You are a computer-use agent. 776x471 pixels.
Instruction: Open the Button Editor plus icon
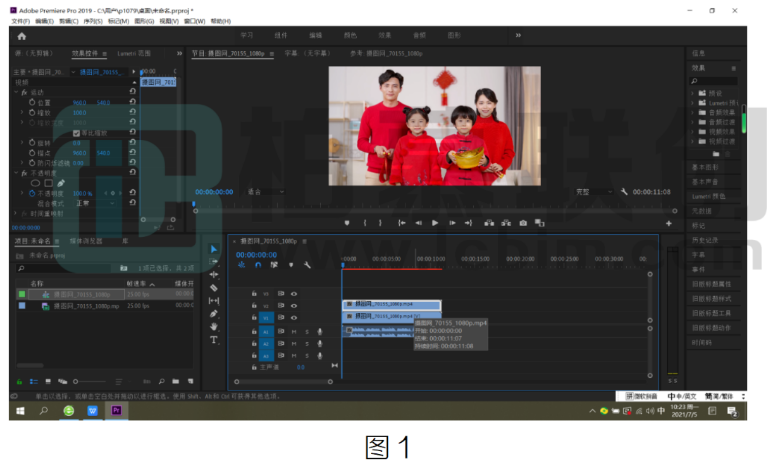669,224
